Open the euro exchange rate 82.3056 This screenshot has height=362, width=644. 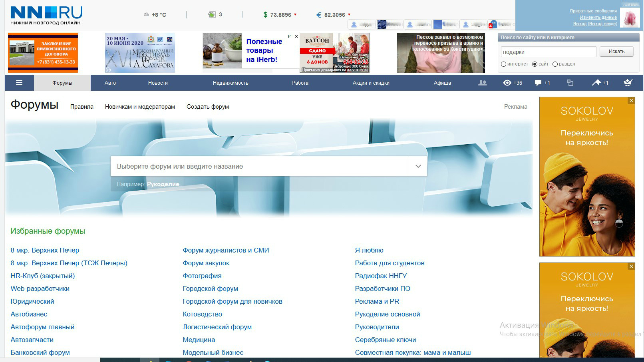coord(334,15)
